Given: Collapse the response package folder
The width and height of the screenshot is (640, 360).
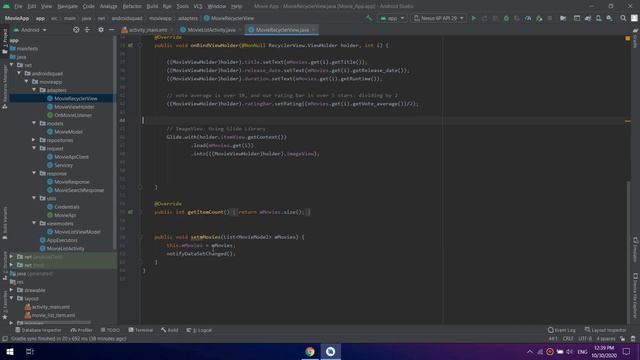Looking at the screenshot, I should 34,173.
